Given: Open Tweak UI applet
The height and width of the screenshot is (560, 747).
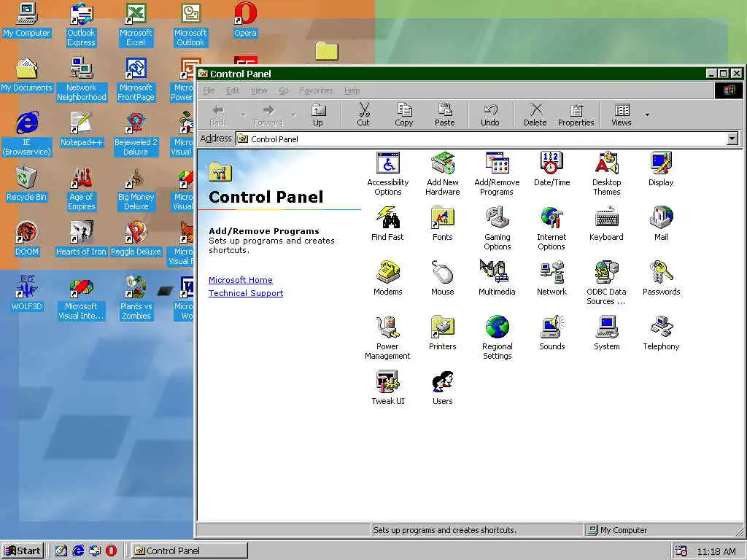Looking at the screenshot, I should (x=388, y=388).
